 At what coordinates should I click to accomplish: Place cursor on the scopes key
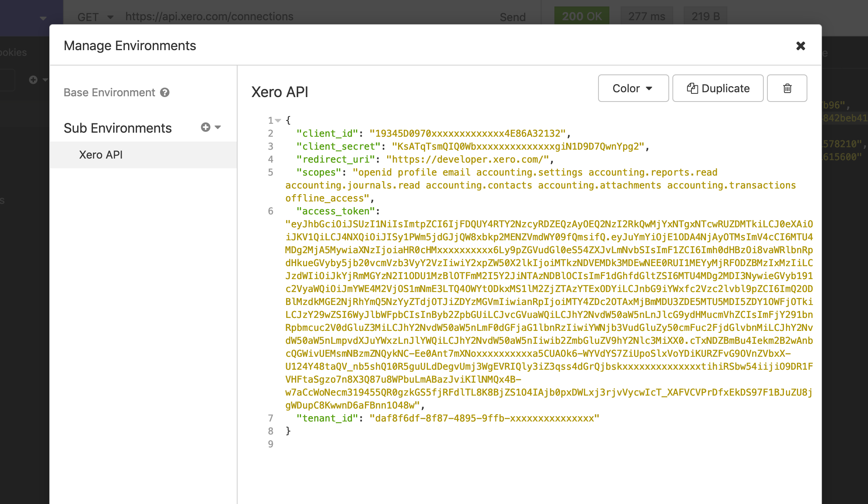pos(319,172)
